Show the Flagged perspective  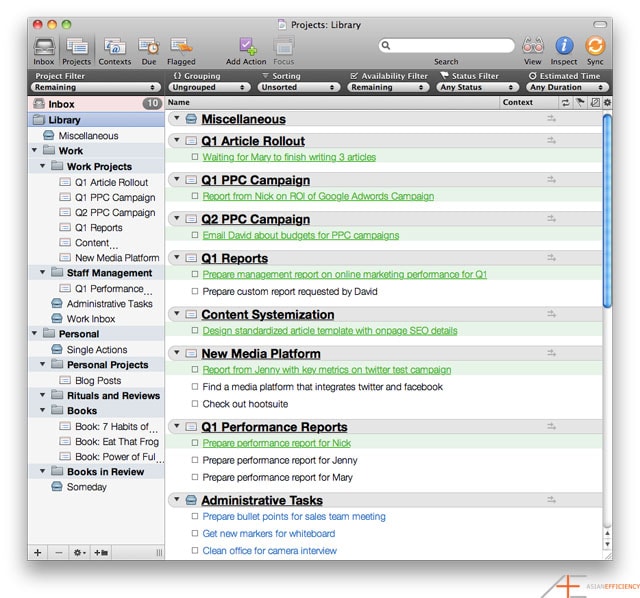point(181,51)
